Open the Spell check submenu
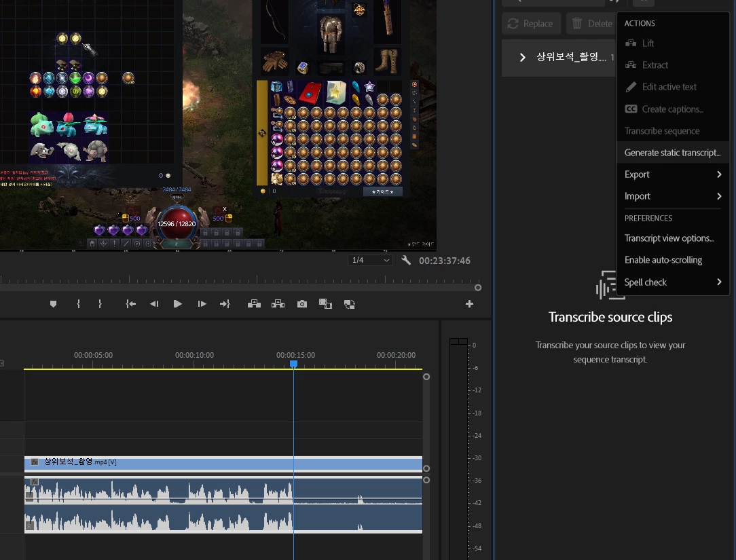736x560 pixels. click(x=673, y=282)
